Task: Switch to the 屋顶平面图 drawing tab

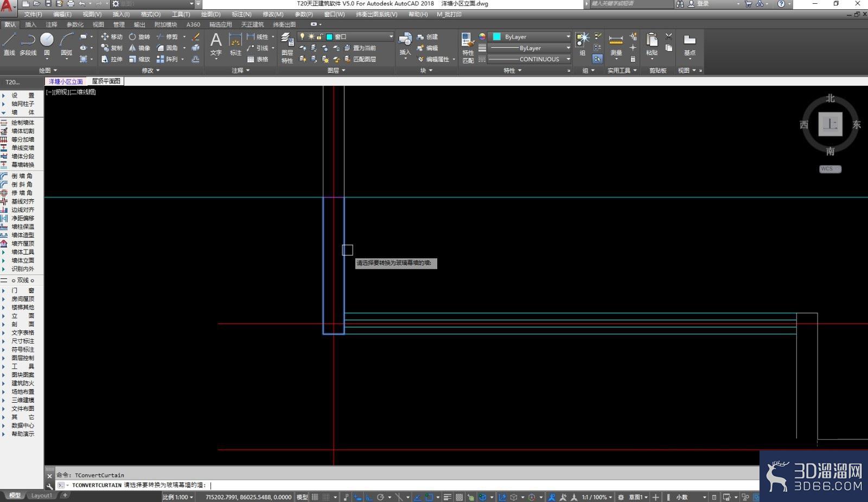Action: 106,81
